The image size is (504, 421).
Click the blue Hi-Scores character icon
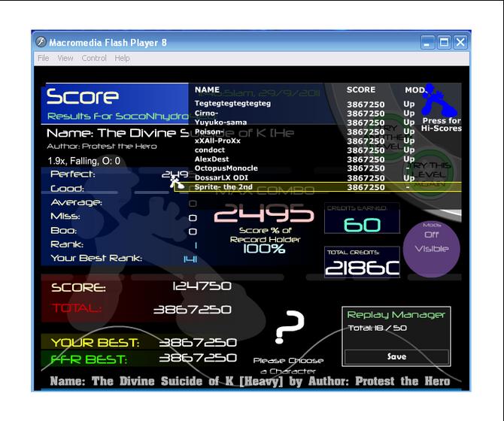(x=439, y=100)
